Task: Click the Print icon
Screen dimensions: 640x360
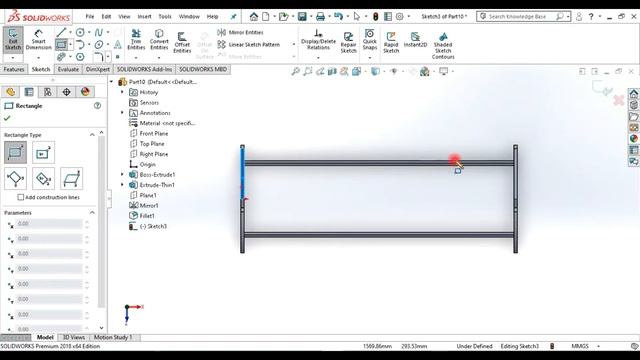Action: [x=320, y=16]
